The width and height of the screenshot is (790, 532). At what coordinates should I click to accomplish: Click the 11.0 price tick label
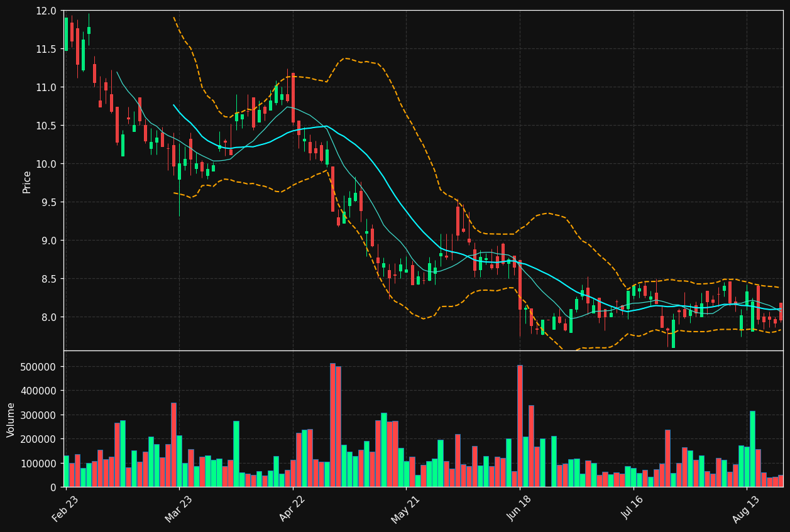46,87
